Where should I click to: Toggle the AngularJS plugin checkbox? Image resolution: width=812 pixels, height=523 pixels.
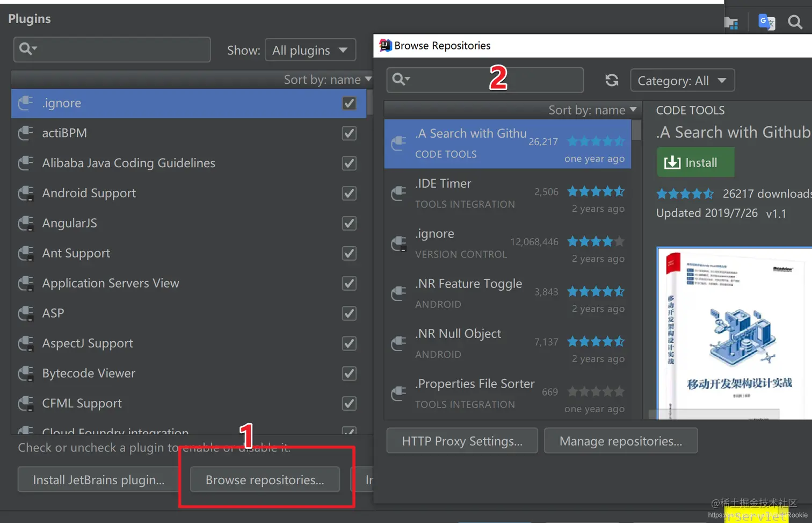click(349, 224)
